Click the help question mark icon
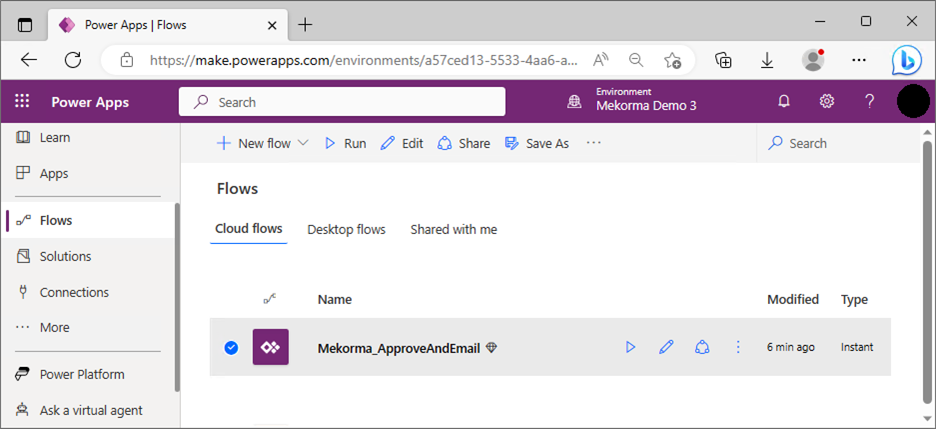Viewport: 936px width, 429px height. coord(869,102)
